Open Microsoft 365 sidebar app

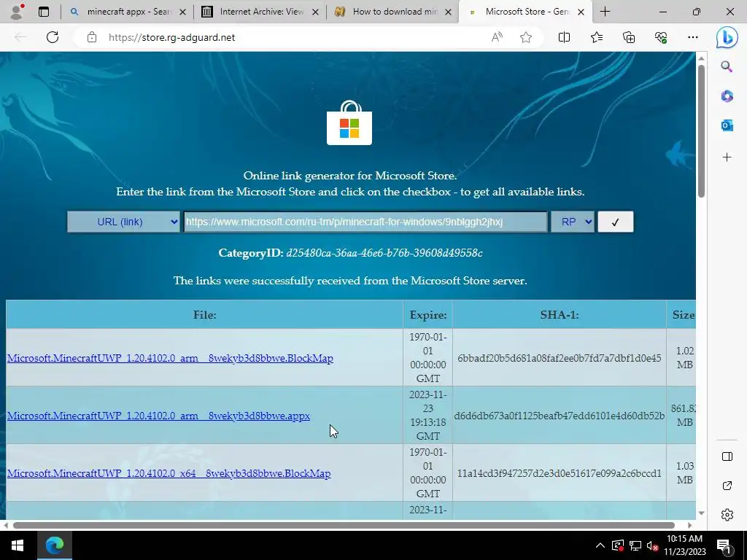727,96
